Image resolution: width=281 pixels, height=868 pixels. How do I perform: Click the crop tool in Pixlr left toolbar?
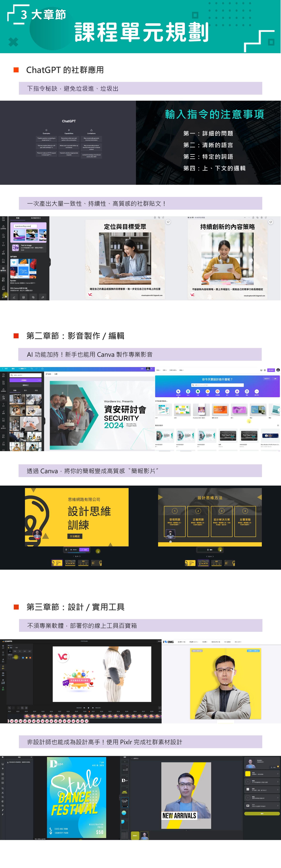[3, 788]
